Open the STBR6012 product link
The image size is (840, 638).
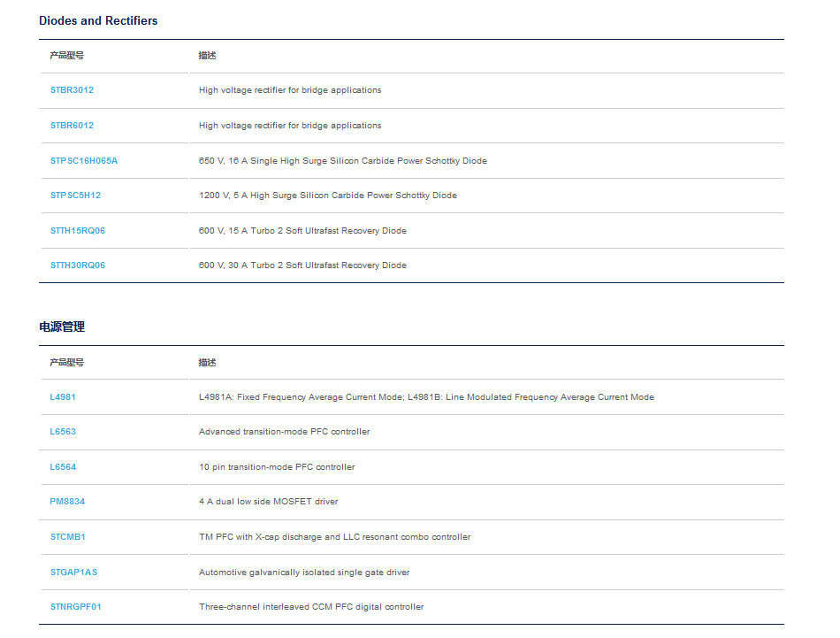(x=72, y=126)
